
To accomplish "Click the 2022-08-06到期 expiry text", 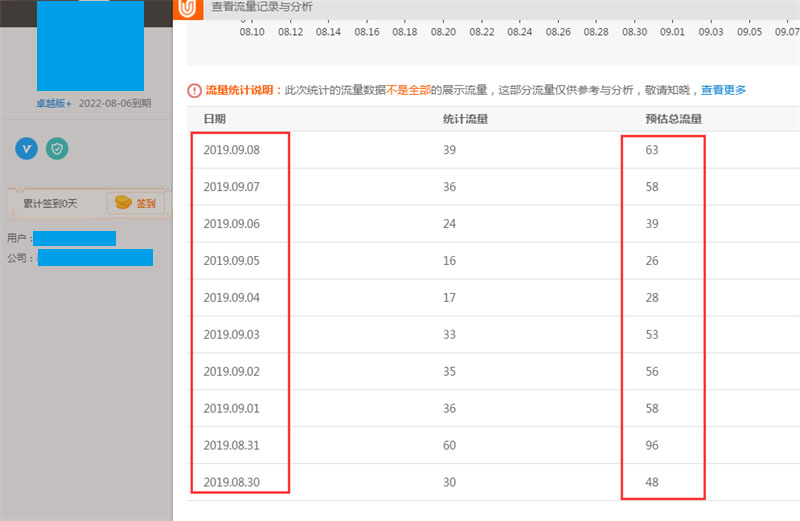I will (x=115, y=104).
